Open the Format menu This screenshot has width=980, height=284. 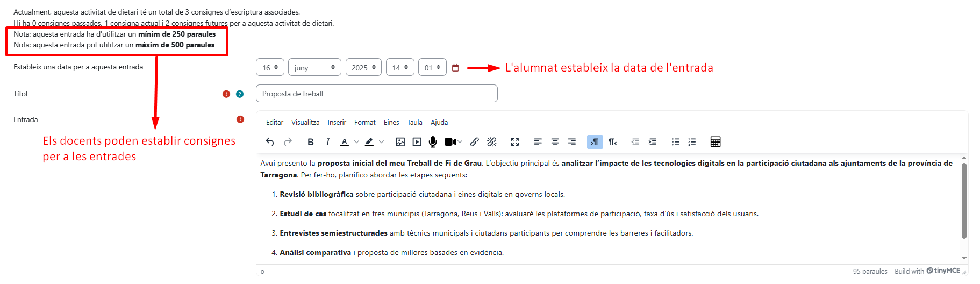364,123
